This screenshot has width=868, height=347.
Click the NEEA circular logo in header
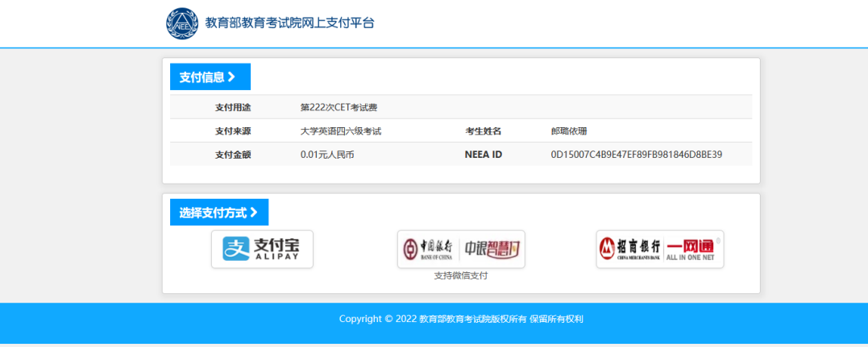[x=182, y=23]
